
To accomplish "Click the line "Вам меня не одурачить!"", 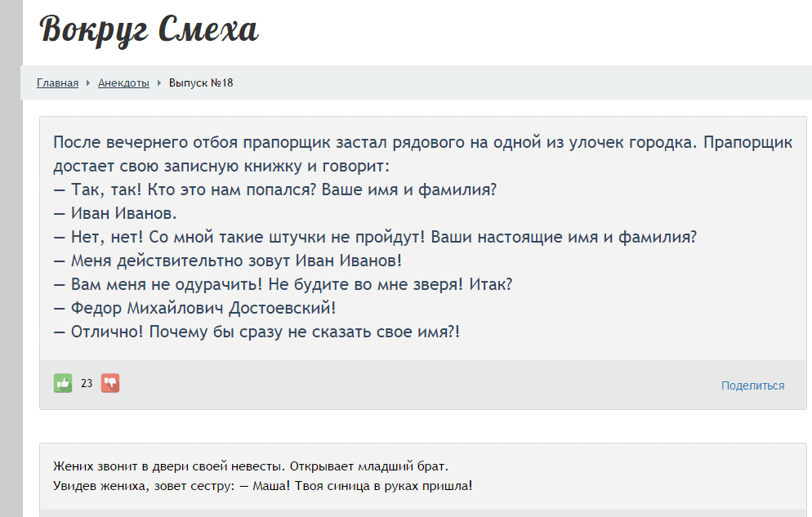I will [x=163, y=285].
